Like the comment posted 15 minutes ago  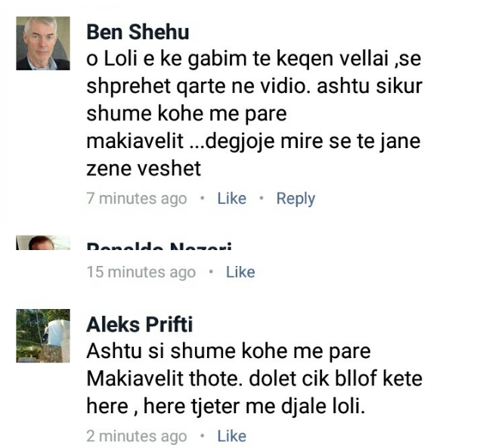240,272
